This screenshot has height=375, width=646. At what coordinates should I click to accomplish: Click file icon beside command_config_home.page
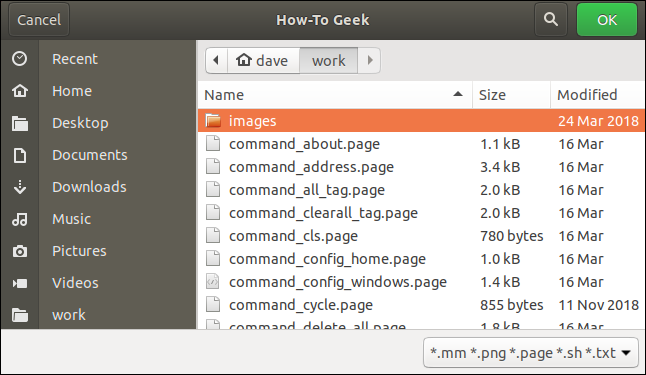pyautogui.click(x=213, y=259)
